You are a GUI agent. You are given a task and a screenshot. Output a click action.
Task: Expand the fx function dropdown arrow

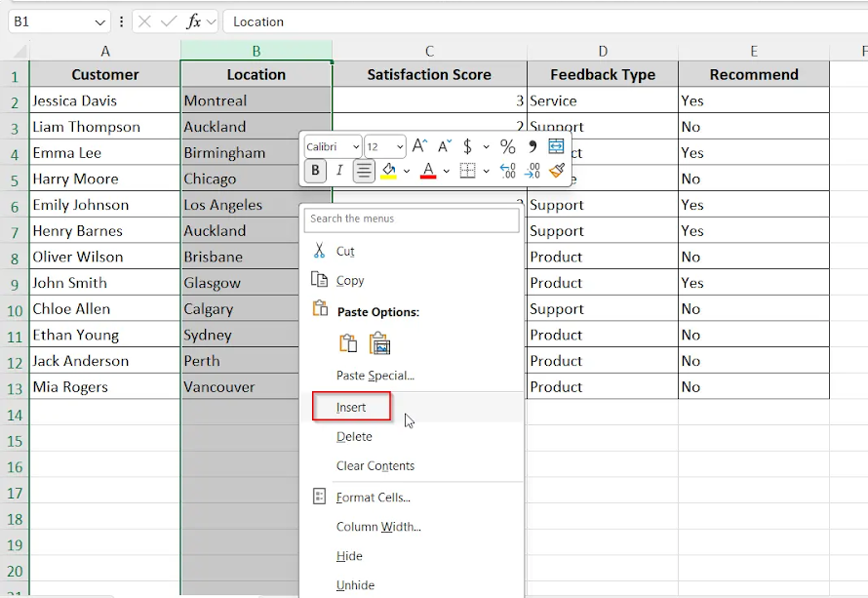pyautogui.click(x=211, y=22)
